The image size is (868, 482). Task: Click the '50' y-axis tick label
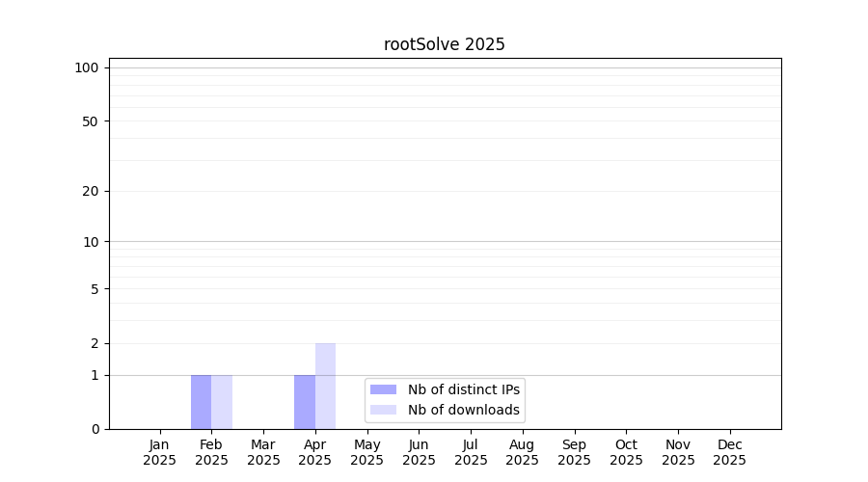tap(91, 121)
